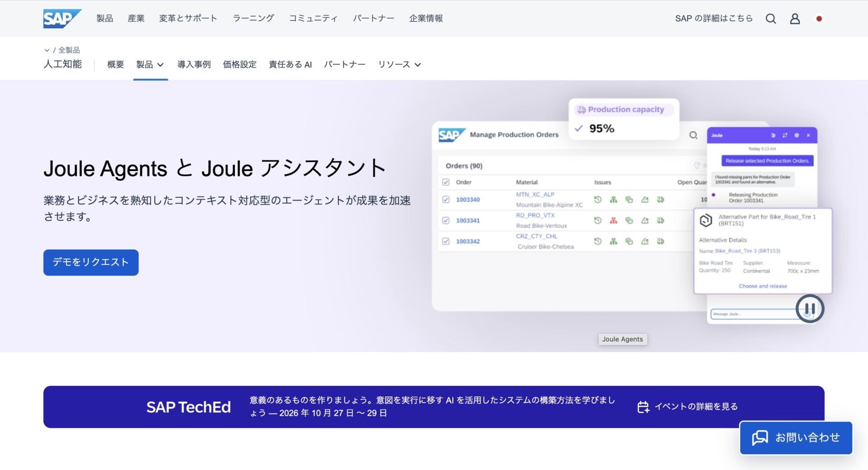868x470 pixels.
Task: Toggle the checkbox for order 1003342
Action: 446,241
